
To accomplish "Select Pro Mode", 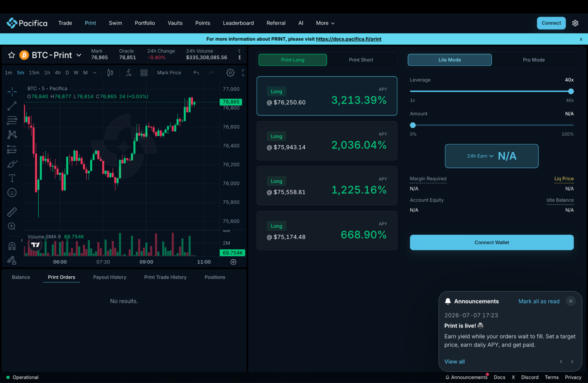I will [x=534, y=60].
